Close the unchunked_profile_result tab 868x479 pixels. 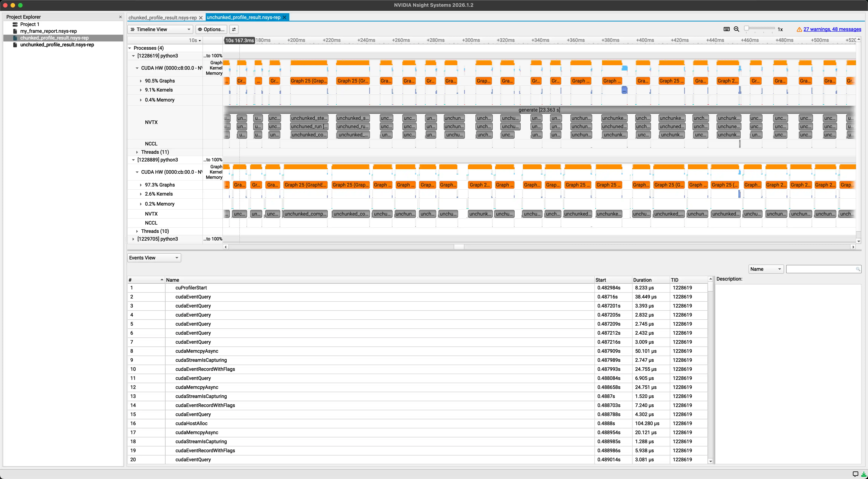284,18
